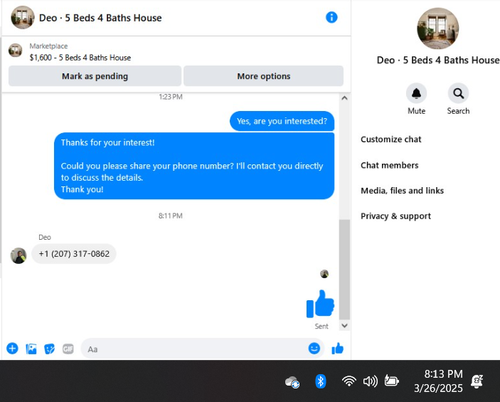Image resolution: width=500 pixels, height=402 pixels.
Task: Click right panel name 'Deo · 5 Beds 4 Baths House'
Action: click(438, 60)
